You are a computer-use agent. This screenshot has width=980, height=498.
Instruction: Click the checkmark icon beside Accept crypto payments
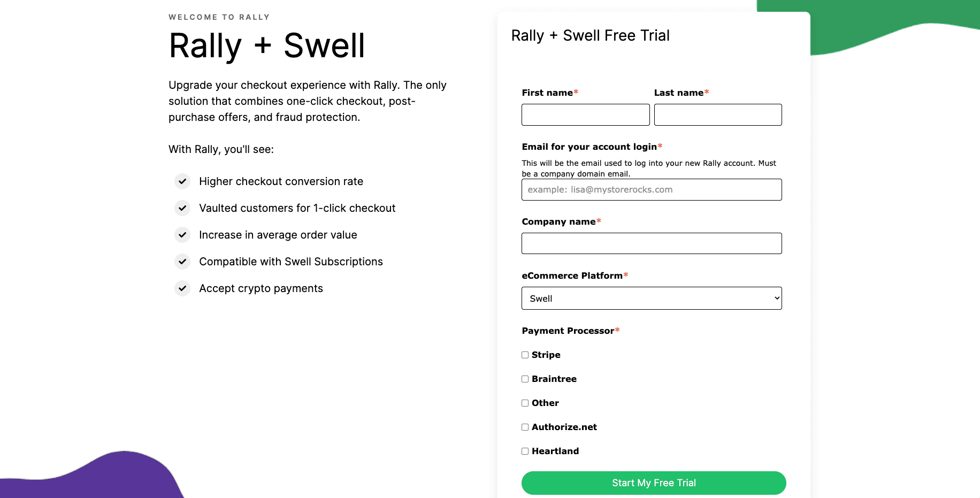182,288
